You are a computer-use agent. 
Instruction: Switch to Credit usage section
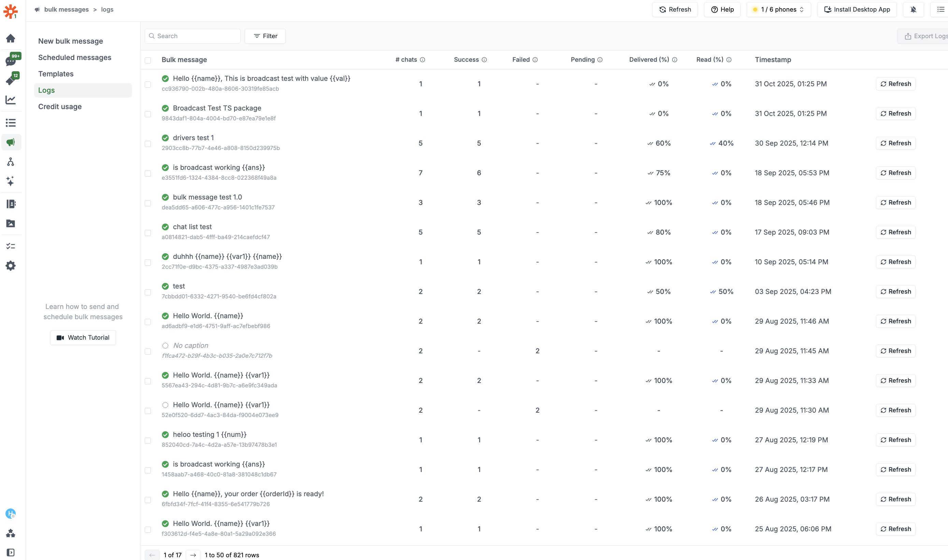[x=60, y=106]
